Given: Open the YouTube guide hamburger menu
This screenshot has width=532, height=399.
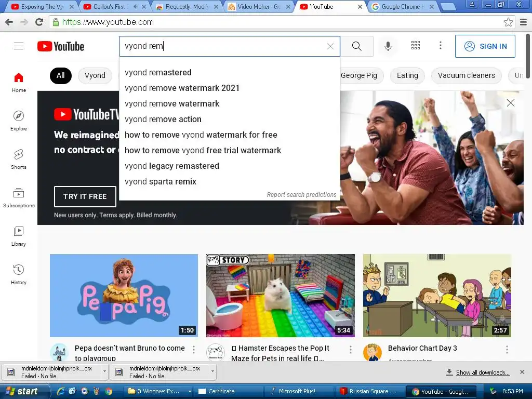Looking at the screenshot, I should pos(19,46).
